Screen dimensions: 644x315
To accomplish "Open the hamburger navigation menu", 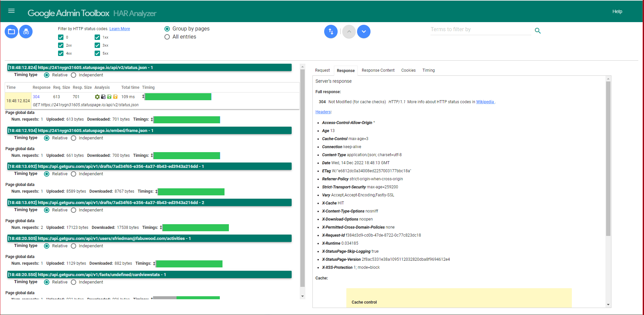I will pyautogui.click(x=11, y=11).
